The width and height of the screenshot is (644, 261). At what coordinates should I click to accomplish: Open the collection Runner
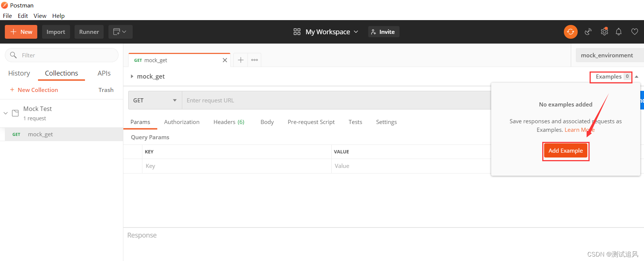[89, 32]
